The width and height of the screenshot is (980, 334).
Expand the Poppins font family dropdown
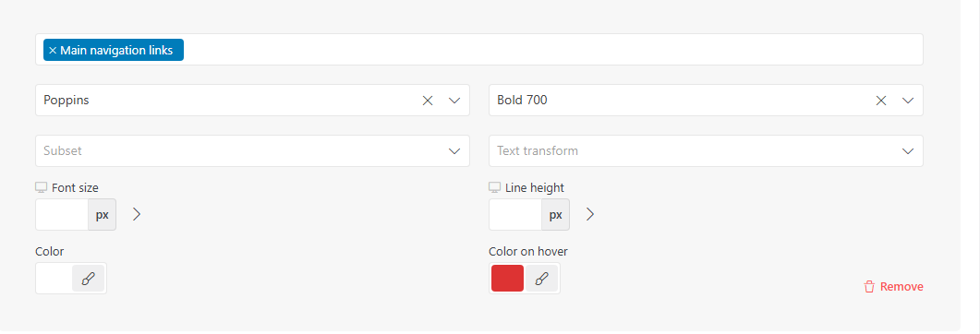coord(455,101)
